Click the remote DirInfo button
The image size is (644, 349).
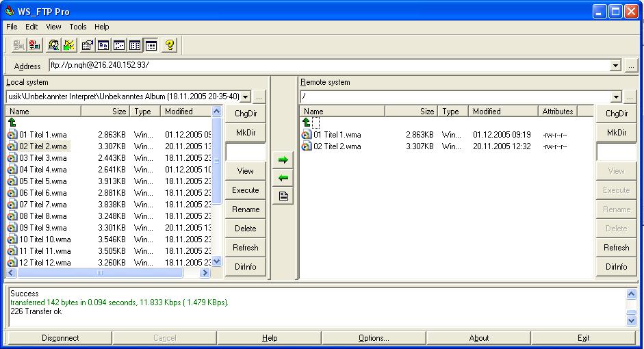[616, 266]
